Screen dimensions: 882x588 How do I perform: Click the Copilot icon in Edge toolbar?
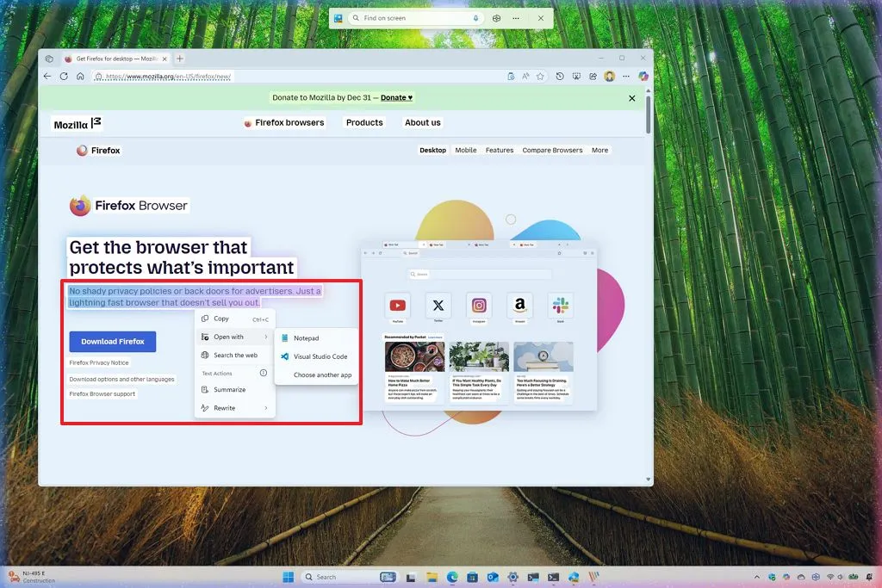coord(643,76)
